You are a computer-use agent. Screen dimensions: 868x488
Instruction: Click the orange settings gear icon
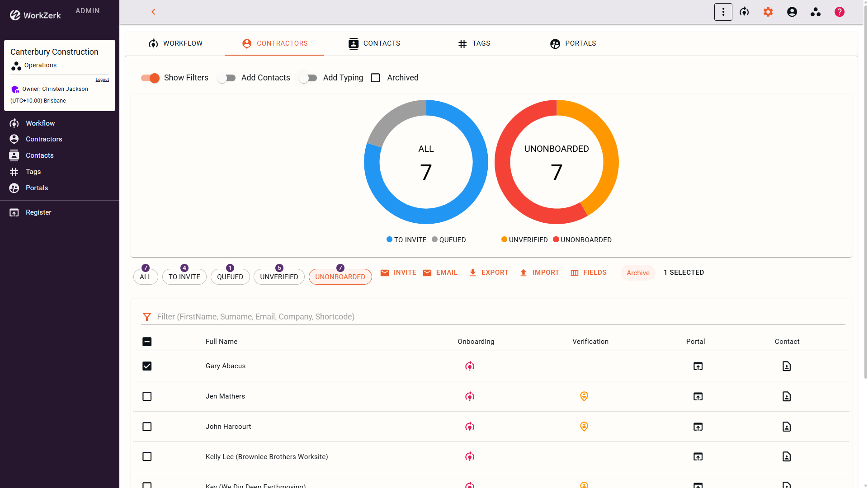pos(768,12)
